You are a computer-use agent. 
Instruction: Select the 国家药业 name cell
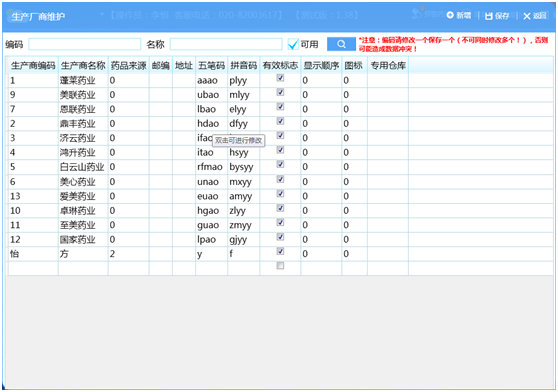(x=83, y=239)
